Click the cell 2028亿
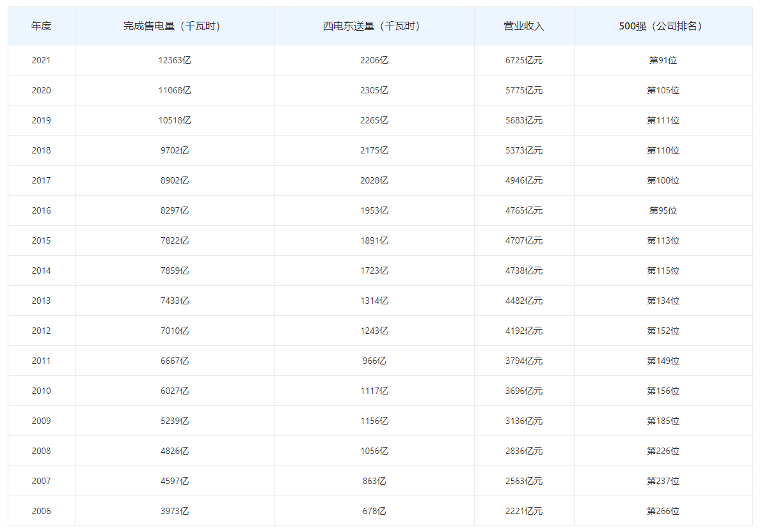The width and height of the screenshot is (762, 532). (x=375, y=181)
